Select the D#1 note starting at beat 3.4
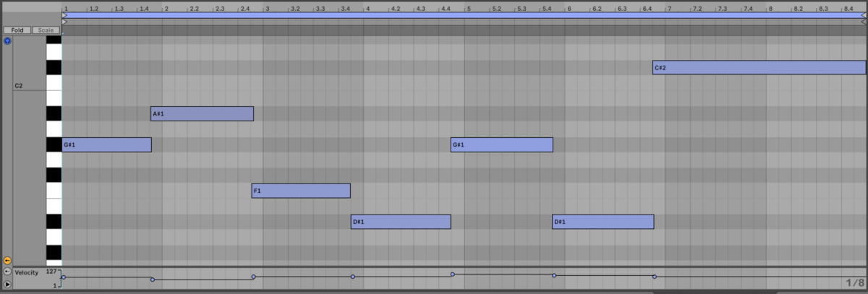The image size is (868, 294). click(401, 222)
